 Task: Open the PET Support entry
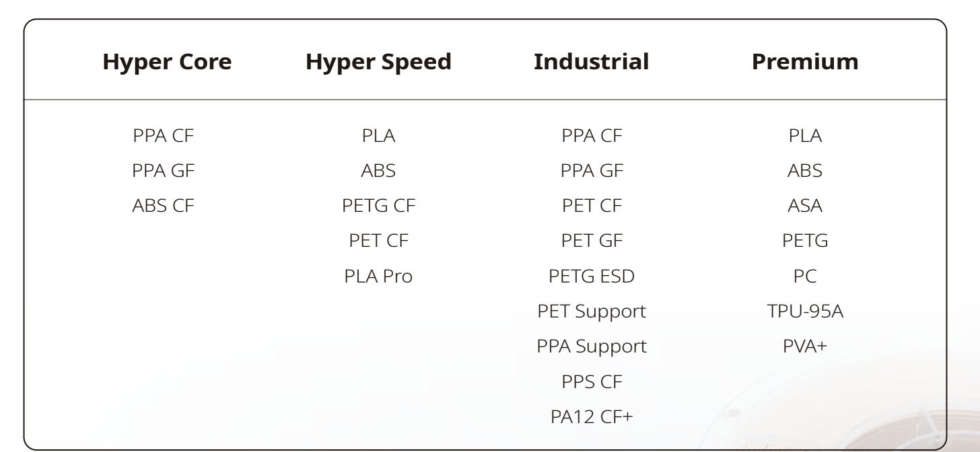tap(592, 311)
